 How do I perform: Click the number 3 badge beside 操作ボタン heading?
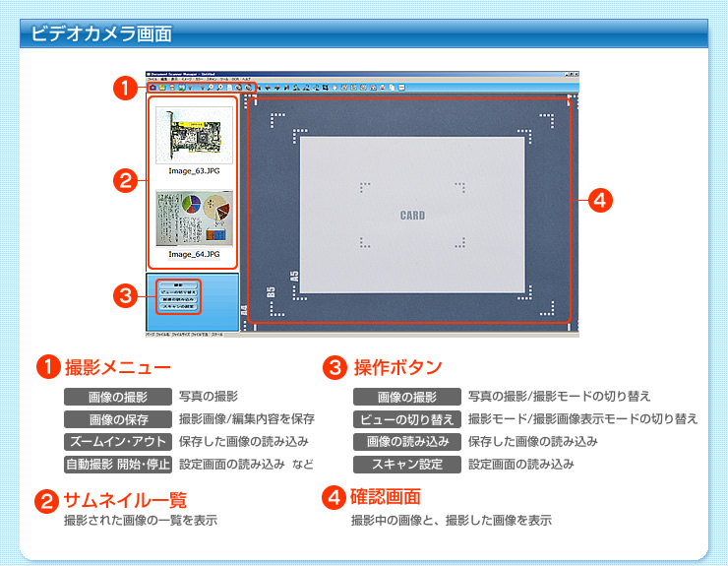tap(334, 368)
